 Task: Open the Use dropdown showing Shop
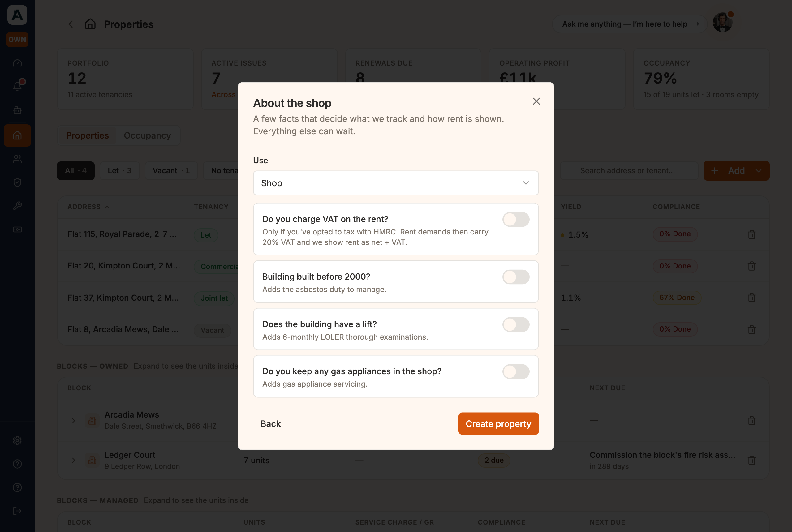click(396, 183)
